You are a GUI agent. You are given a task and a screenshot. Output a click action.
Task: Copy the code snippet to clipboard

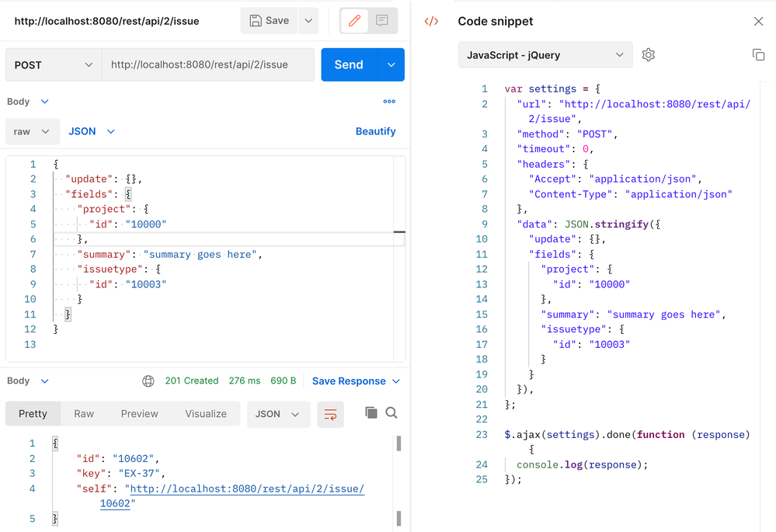click(758, 55)
